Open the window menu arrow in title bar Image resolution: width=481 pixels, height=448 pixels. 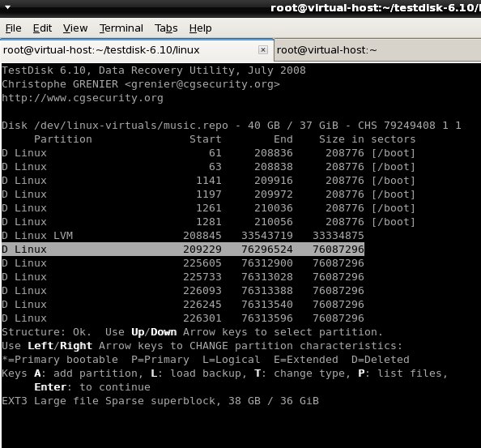coord(7,6)
